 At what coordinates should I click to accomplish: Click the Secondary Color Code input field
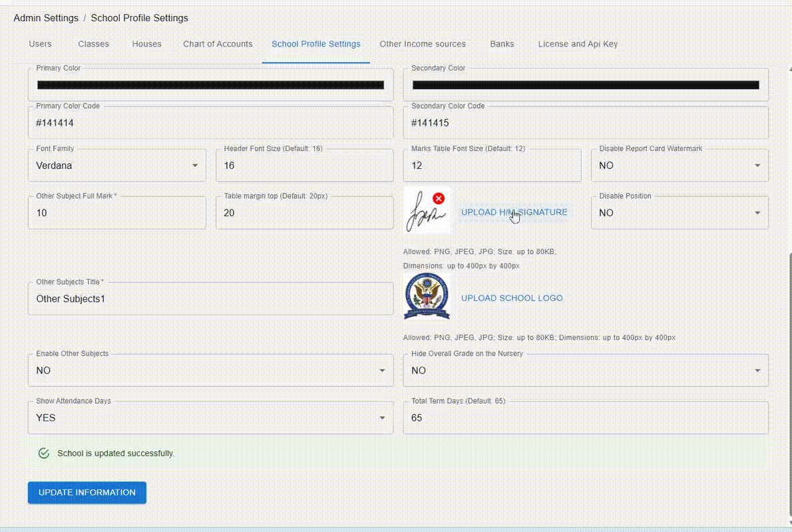pos(586,122)
